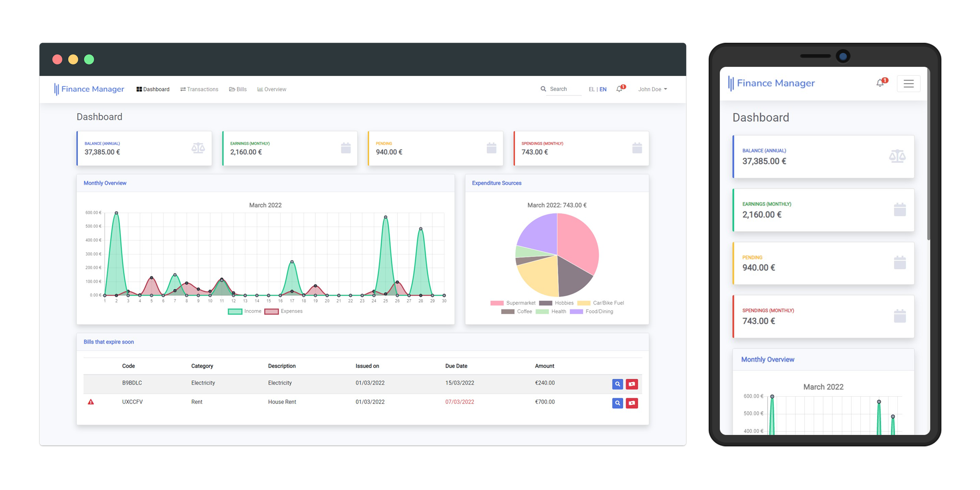Pay bill B9BDLC using the red button

[631, 384]
